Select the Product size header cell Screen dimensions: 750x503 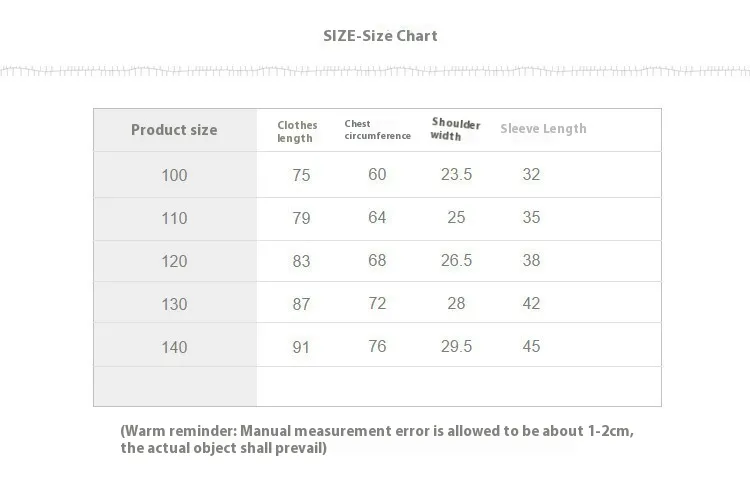[x=174, y=130]
